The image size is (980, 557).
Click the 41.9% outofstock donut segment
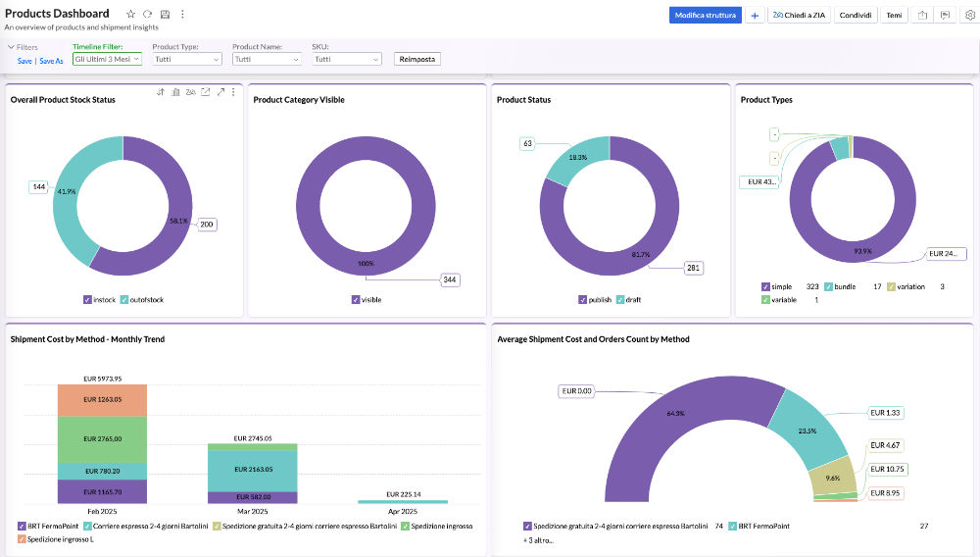67,191
